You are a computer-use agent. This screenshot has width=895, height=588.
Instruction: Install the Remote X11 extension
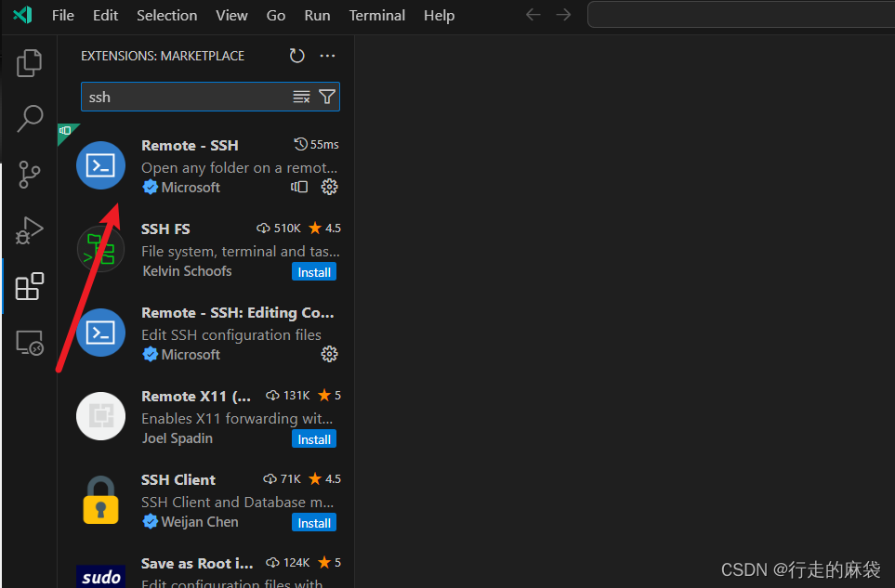[314, 439]
